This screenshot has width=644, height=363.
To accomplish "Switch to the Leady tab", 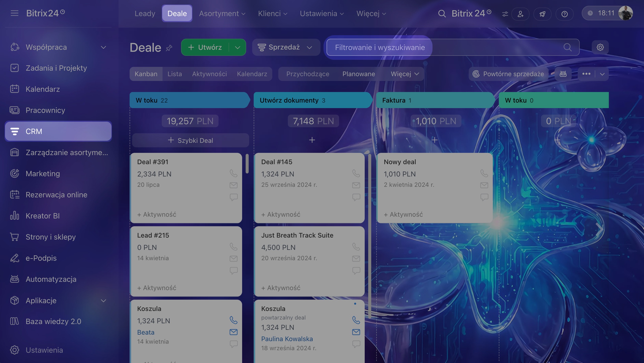I will pyautogui.click(x=145, y=14).
